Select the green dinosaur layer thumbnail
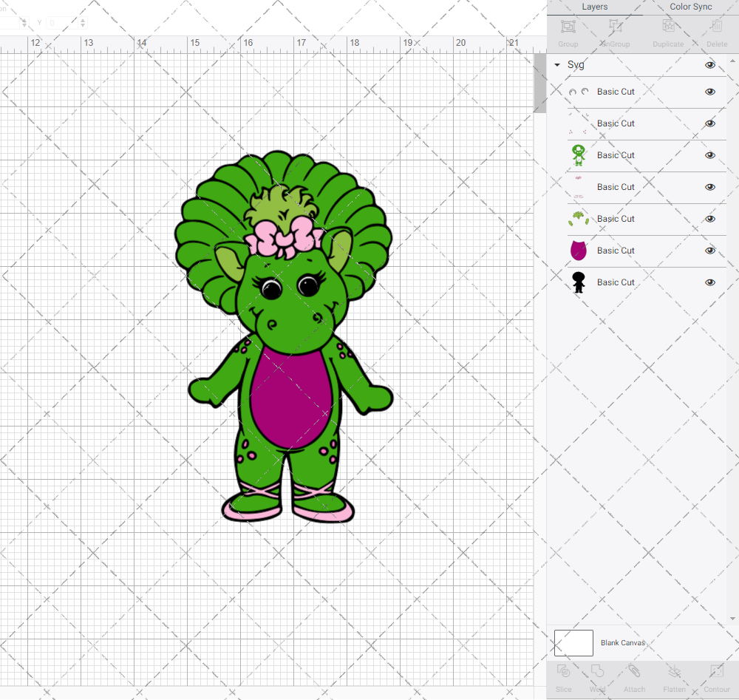The height and width of the screenshot is (700, 739). tap(579, 155)
